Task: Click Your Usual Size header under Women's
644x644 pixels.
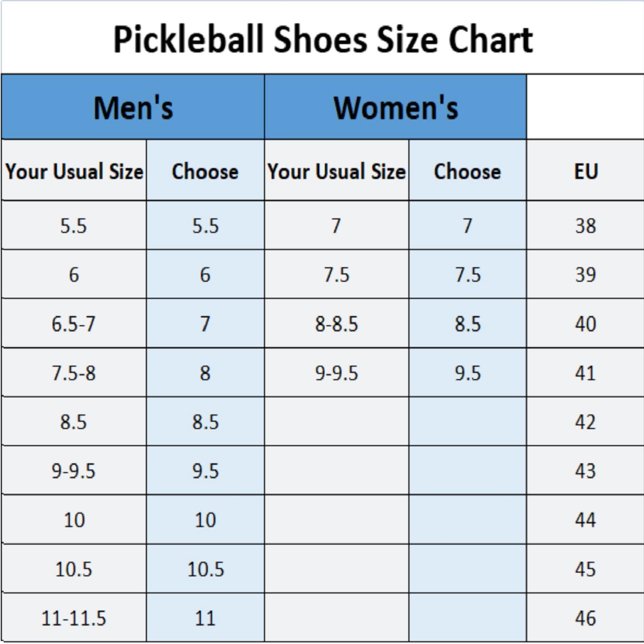Action: [336, 171]
